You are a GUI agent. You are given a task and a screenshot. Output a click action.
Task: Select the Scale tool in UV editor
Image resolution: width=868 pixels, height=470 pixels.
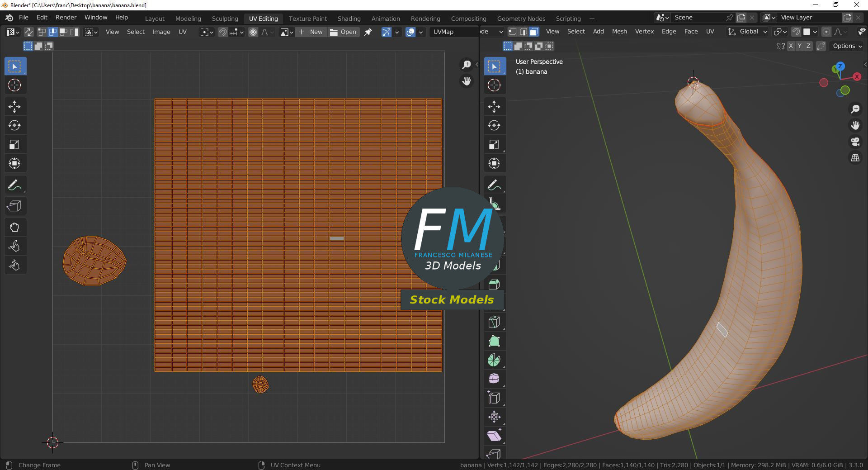pyautogui.click(x=14, y=145)
